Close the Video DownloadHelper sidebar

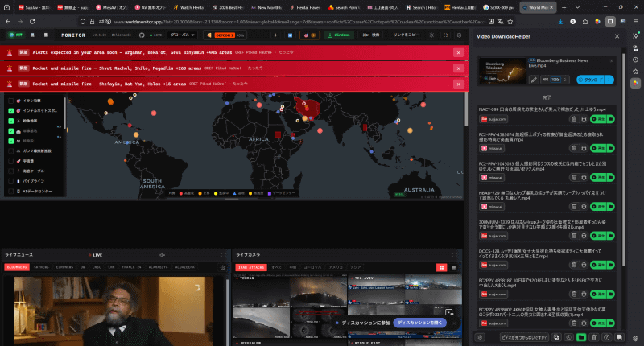tap(617, 36)
